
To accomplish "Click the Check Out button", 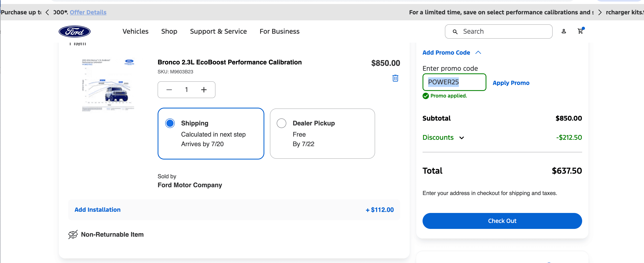I will [502, 221].
